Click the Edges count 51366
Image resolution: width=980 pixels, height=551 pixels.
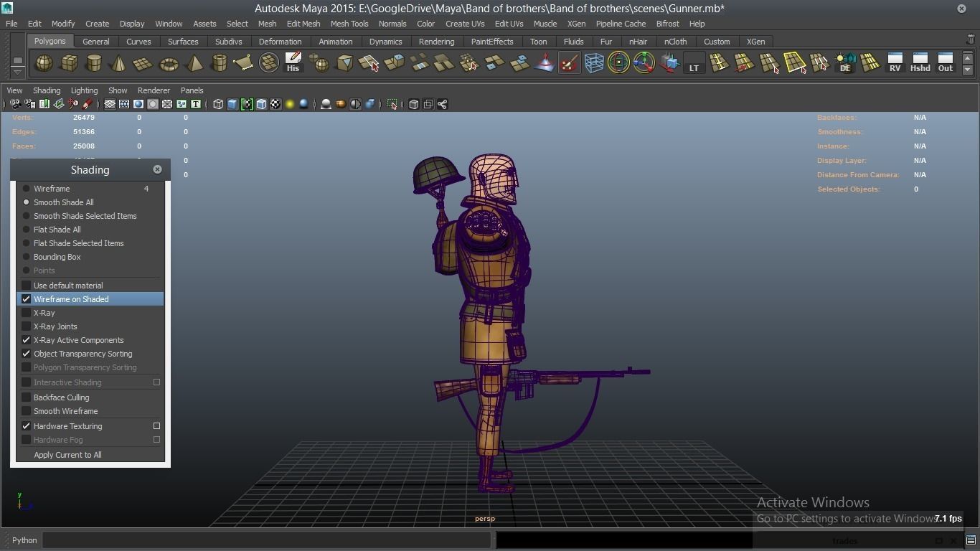pyautogui.click(x=83, y=132)
